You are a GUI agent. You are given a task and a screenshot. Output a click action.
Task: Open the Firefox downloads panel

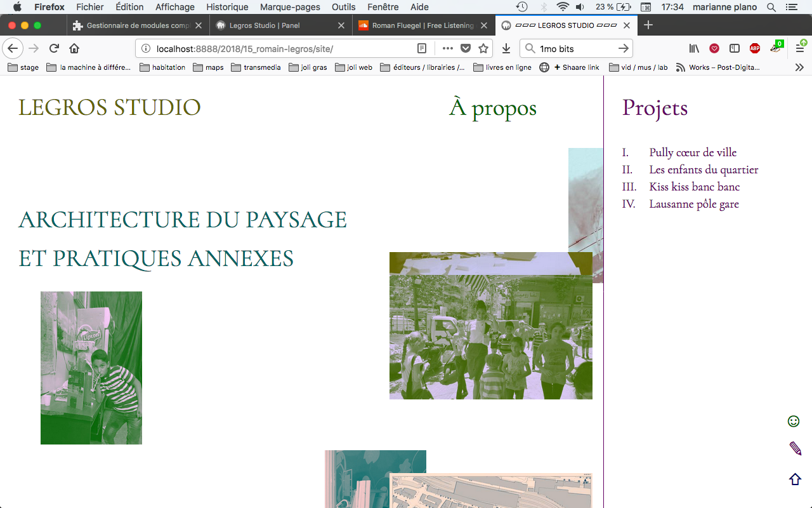(x=506, y=49)
